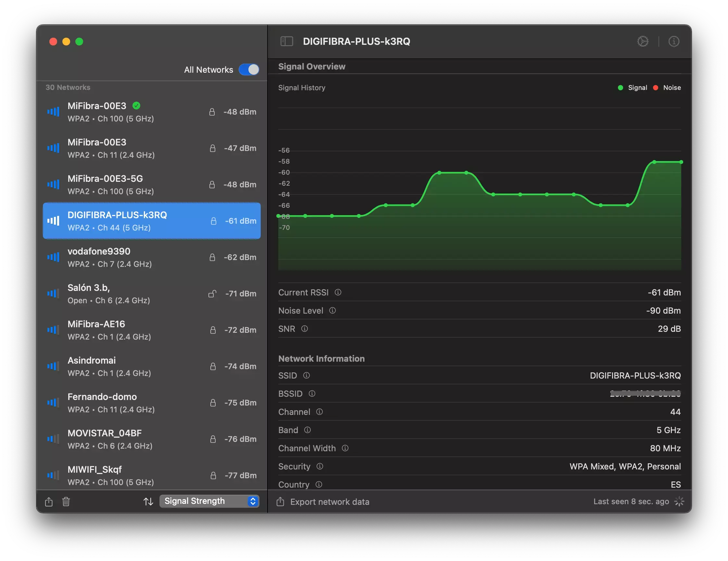
Task: Open the gear/settings icon in title bar
Action: [643, 41]
